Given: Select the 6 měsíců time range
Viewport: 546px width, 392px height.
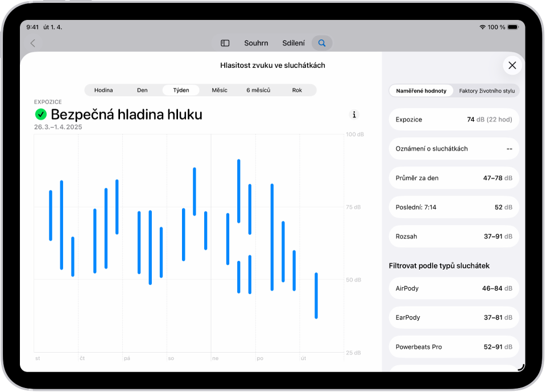Looking at the screenshot, I should click(258, 90).
